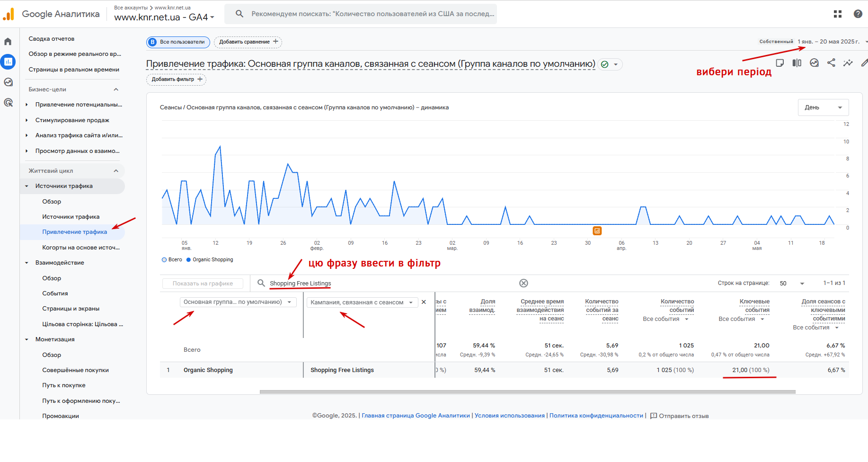
Task: Open Политика конфиденциальности link
Action: 596,416
